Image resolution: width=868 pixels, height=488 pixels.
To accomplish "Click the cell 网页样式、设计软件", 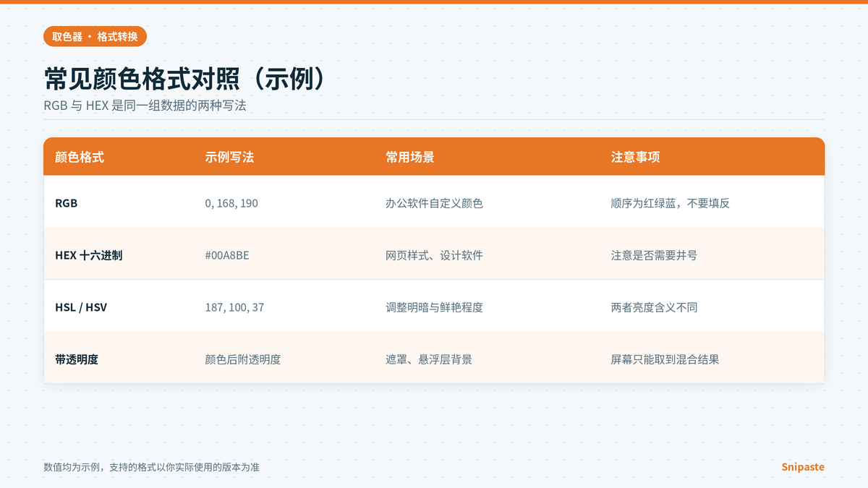I will click(x=434, y=255).
